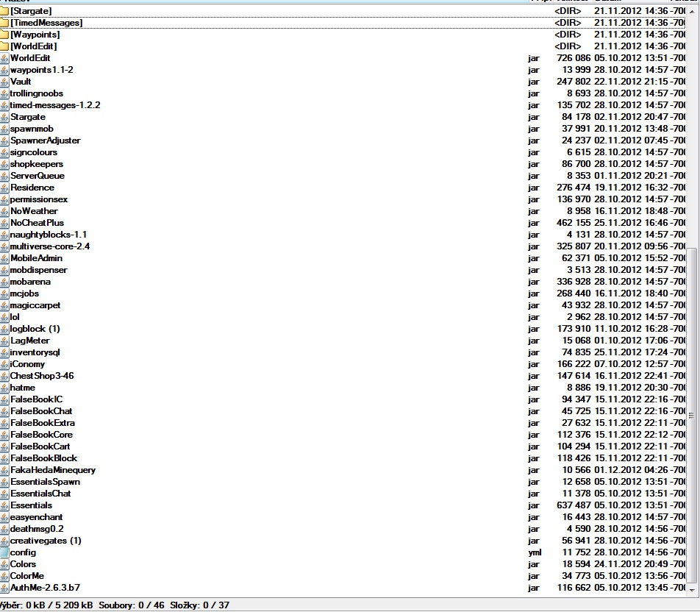Click the jar icon beside LagMeter
The height and width of the screenshot is (612, 700).
(x=4, y=341)
